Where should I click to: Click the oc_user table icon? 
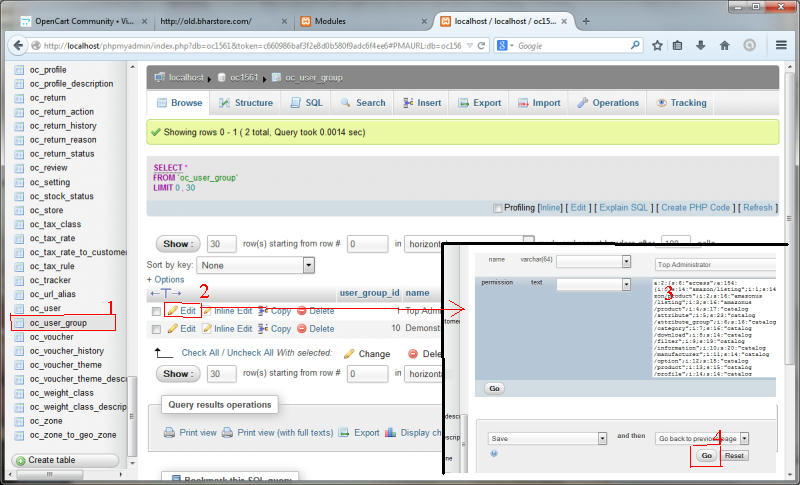[x=19, y=309]
